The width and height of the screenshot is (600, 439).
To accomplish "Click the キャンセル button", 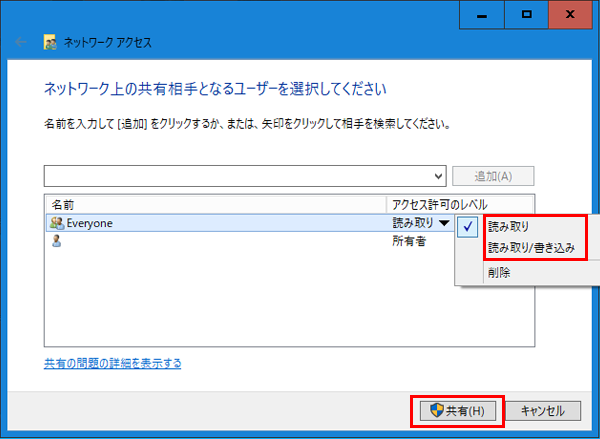I will pyautogui.click(x=543, y=411).
